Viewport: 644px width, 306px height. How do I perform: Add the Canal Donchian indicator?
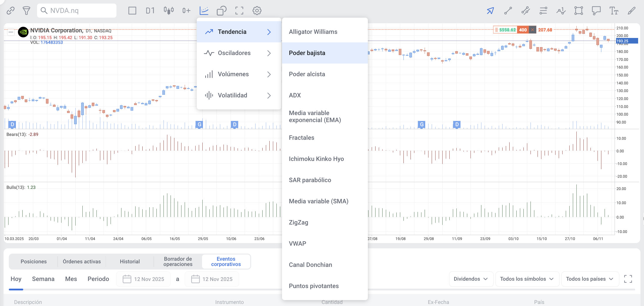point(325,265)
